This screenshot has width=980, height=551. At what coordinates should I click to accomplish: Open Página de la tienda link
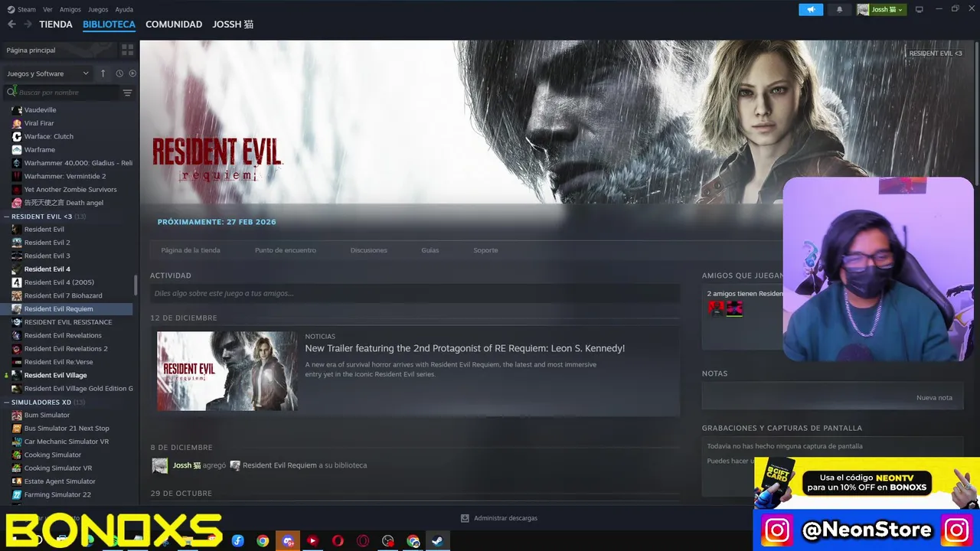[x=191, y=250]
